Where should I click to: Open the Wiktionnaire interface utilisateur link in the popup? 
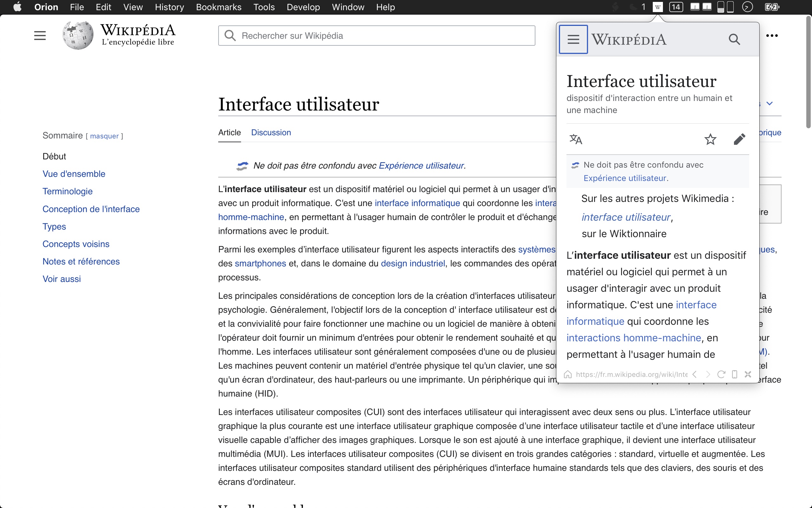(x=626, y=217)
